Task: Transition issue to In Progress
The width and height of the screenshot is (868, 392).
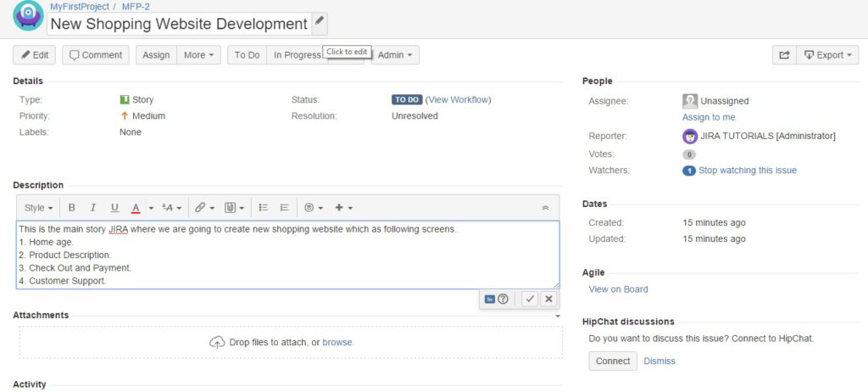Action: [x=298, y=55]
